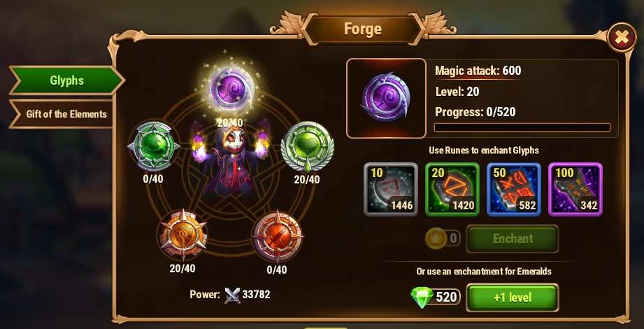Click the glyph progress bar
Screen dimensions: 644x329
tap(522, 127)
